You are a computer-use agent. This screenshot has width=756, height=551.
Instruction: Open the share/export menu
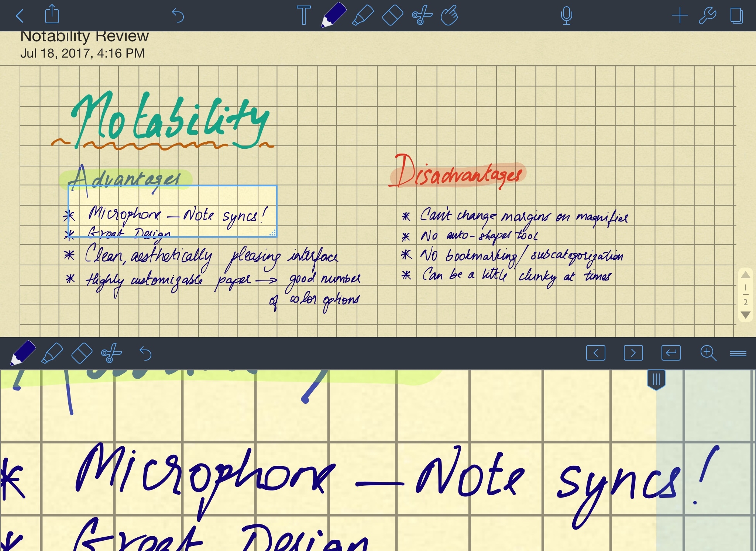tap(52, 14)
